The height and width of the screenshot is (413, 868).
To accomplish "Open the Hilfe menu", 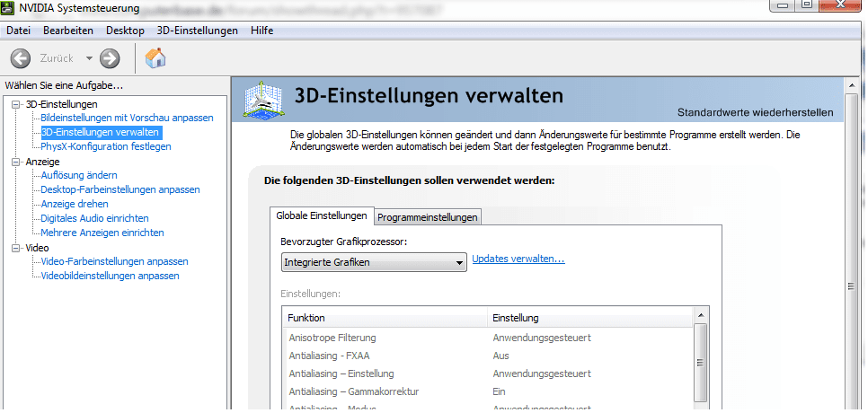I will click(x=261, y=31).
